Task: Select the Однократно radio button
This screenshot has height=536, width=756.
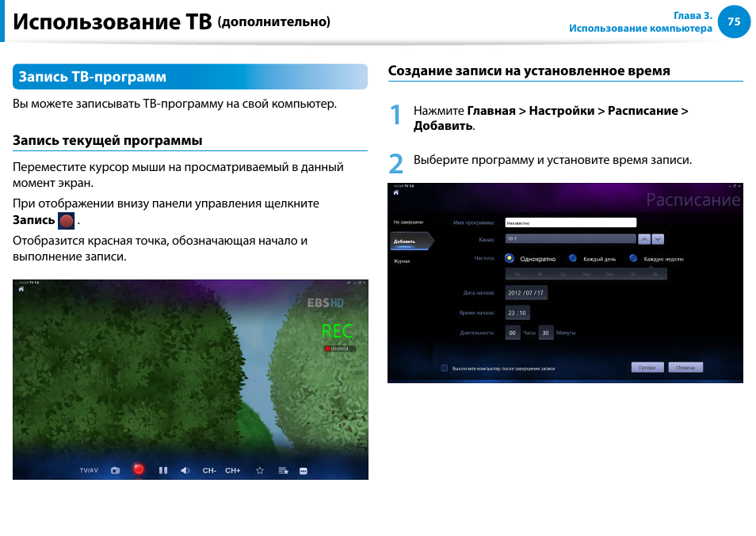Action: click(x=509, y=258)
